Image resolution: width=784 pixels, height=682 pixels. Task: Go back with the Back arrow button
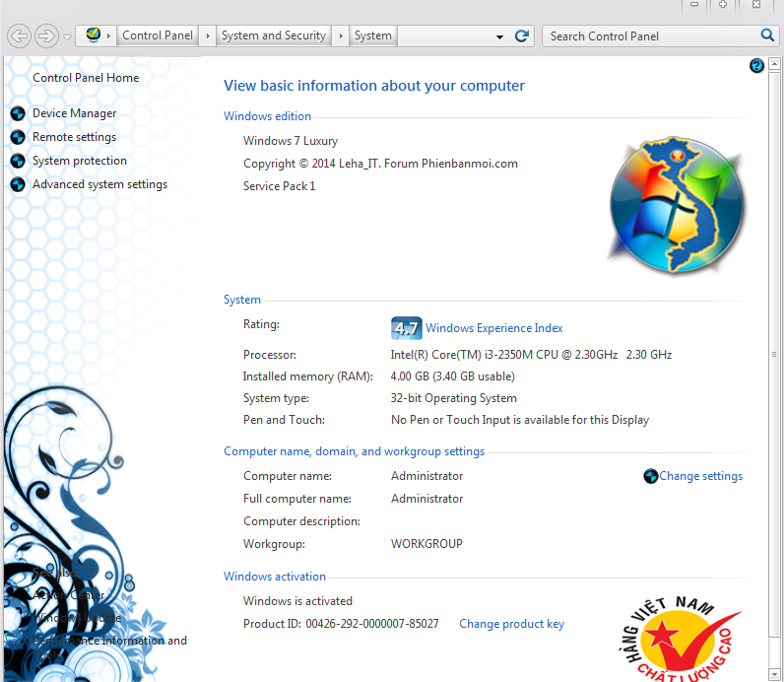tap(19, 36)
